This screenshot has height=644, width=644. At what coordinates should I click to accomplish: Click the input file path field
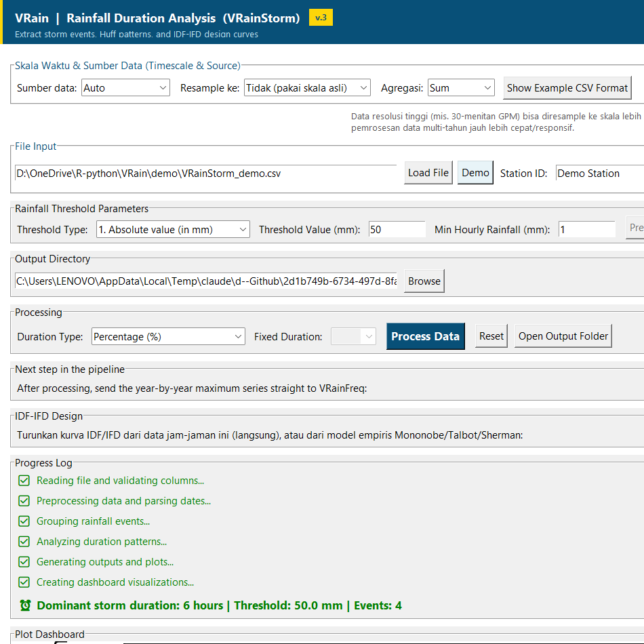pyautogui.click(x=206, y=174)
